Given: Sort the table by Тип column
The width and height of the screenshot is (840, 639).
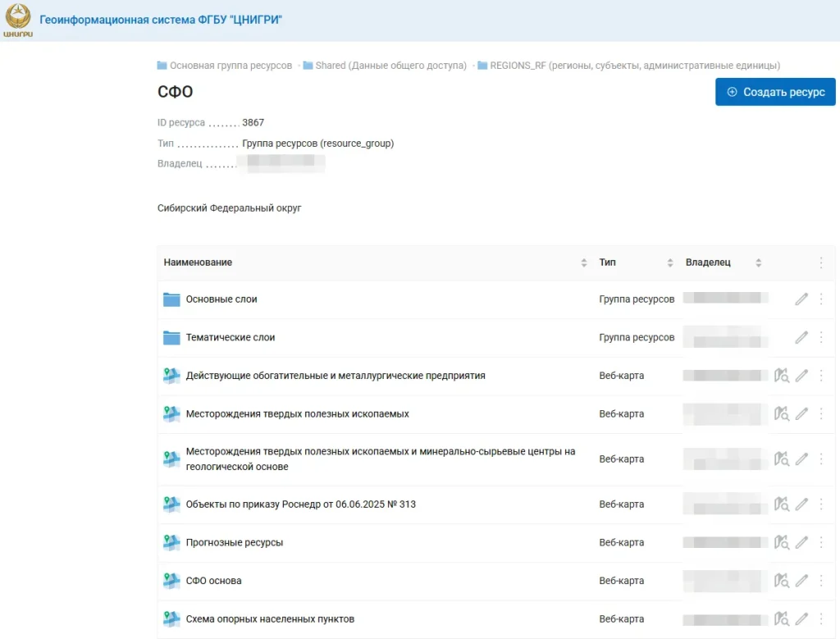Looking at the screenshot, I should click(x=670, y=262).
